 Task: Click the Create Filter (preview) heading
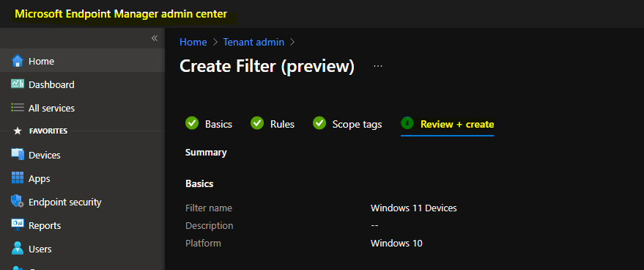pos(267,66)
